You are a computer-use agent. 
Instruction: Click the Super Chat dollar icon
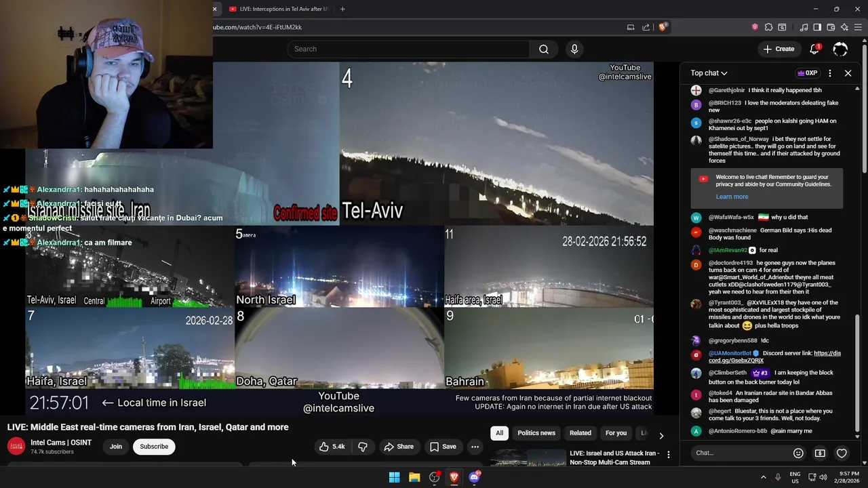coord(820,453)
